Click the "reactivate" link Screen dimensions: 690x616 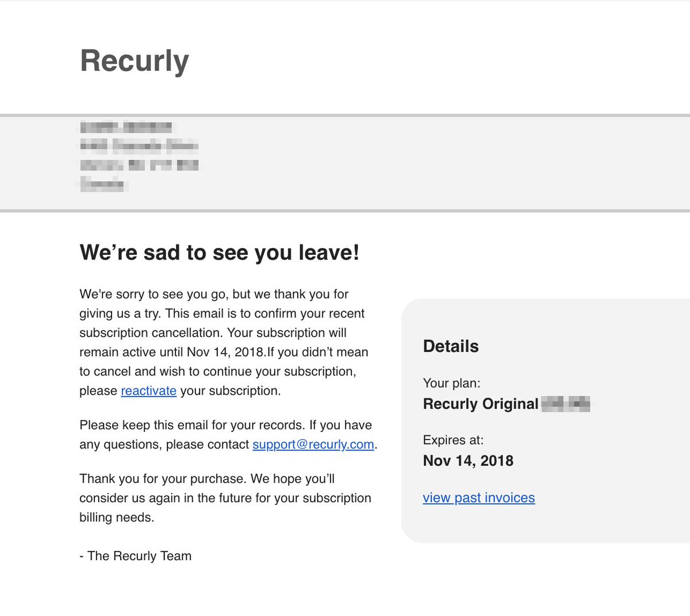pos(148,391)
